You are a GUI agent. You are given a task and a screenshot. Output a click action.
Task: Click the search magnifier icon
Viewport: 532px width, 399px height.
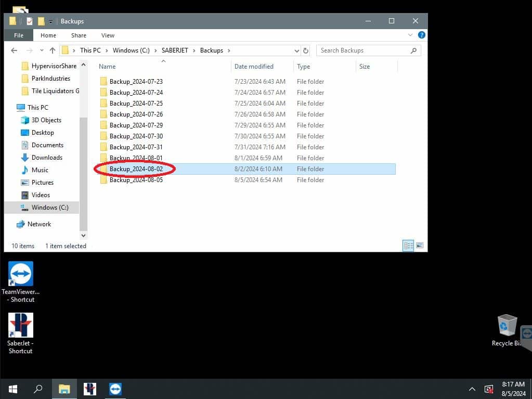tap(413, 50)
